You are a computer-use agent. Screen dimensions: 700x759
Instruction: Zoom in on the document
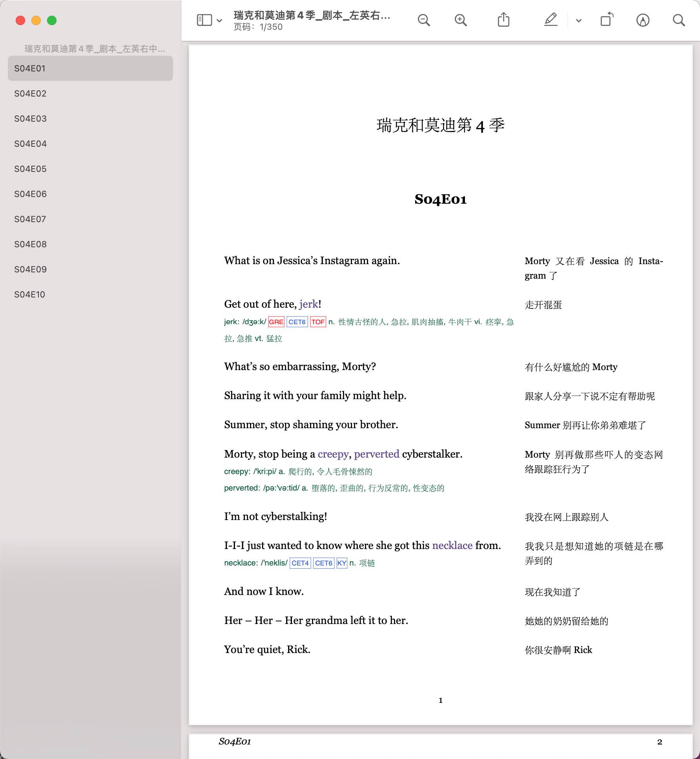point(461,20)
